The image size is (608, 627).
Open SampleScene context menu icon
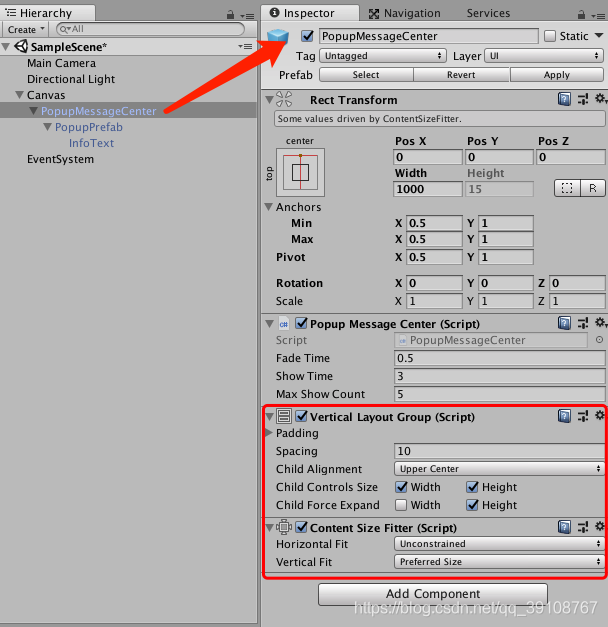tap(245, 47)
